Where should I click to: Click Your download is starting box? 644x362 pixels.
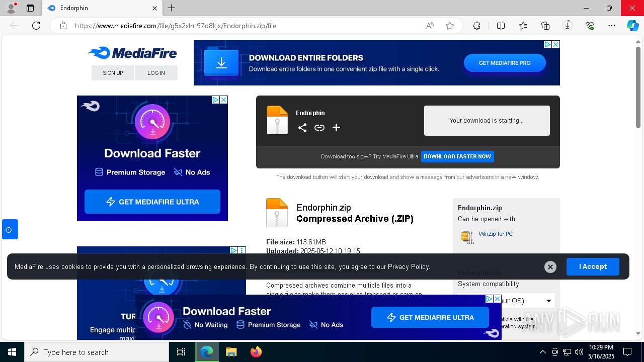pyautogui.click(x=487, y=121)
